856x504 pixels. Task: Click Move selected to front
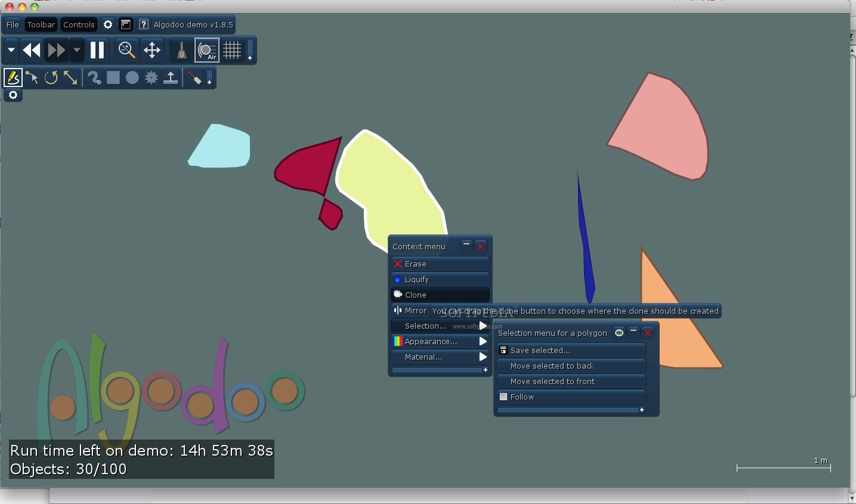(571, 381)
